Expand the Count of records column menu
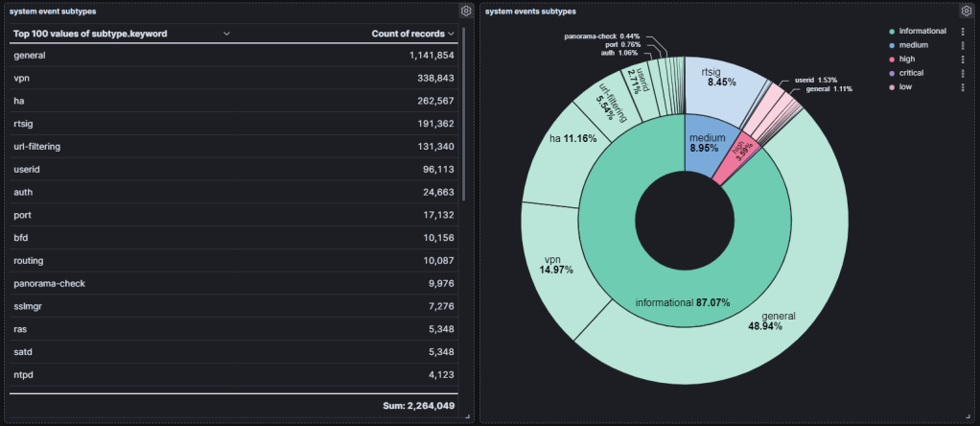This screenshot has height=426, width=980. [x=451, y=34]
